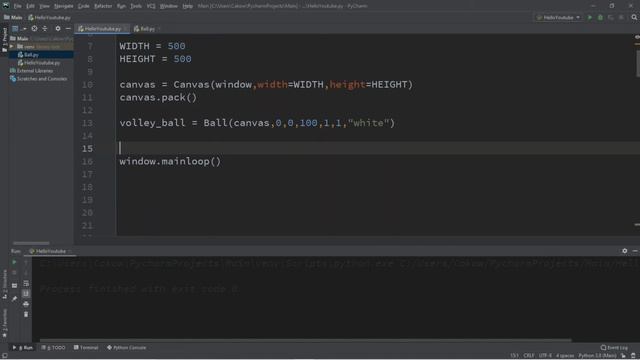Click the Project panel horizontal scrollbar
This screenshot has height=360, width=640.
click(x=31, y=243)
